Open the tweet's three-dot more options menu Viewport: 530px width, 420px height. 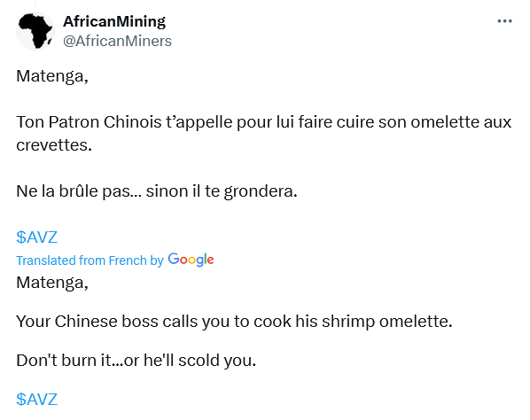pos(504,21)
